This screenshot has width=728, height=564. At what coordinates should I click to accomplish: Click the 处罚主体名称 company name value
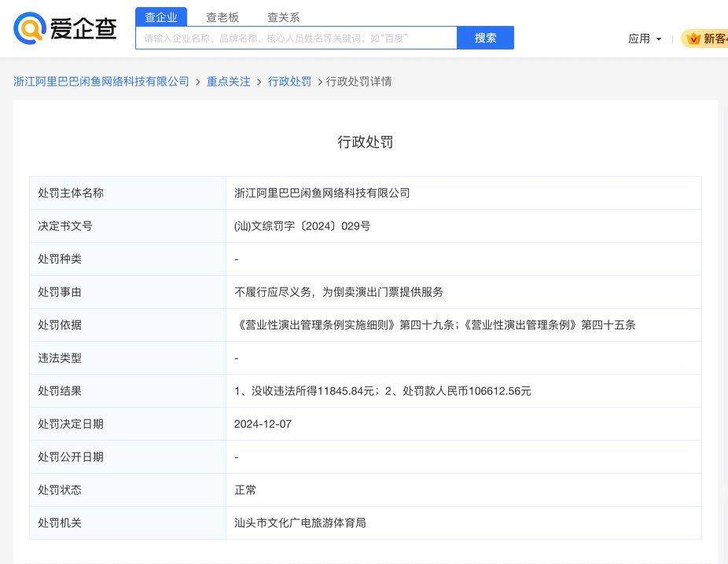pyautogui.click(x=322, y=193)
